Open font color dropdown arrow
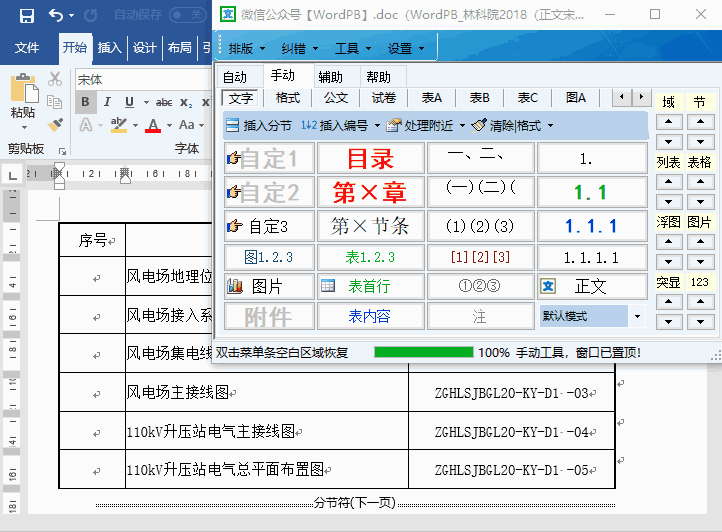722x532 pixels. pos(169,125)
